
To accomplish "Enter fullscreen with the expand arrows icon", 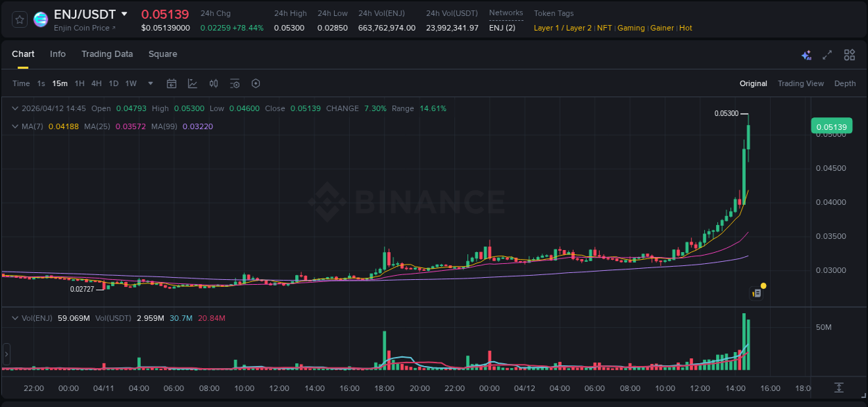I will pyautogui.click(x=827, y=54).
